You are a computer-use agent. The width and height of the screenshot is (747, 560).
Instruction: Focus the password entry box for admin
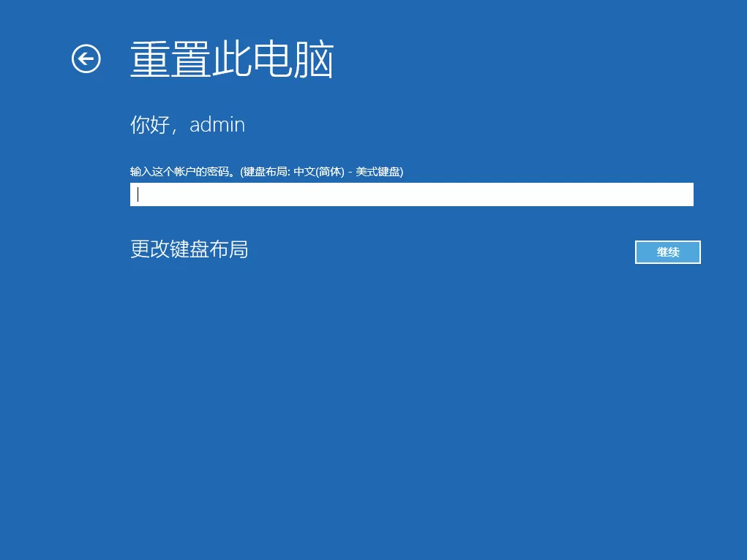pyautogui.click(x=411, y=194)
